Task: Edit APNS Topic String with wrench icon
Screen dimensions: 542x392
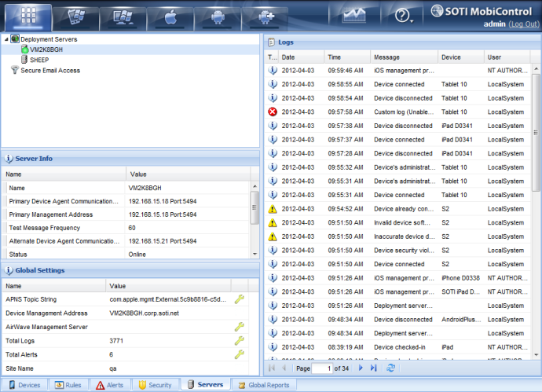Action: click(240, 299)
